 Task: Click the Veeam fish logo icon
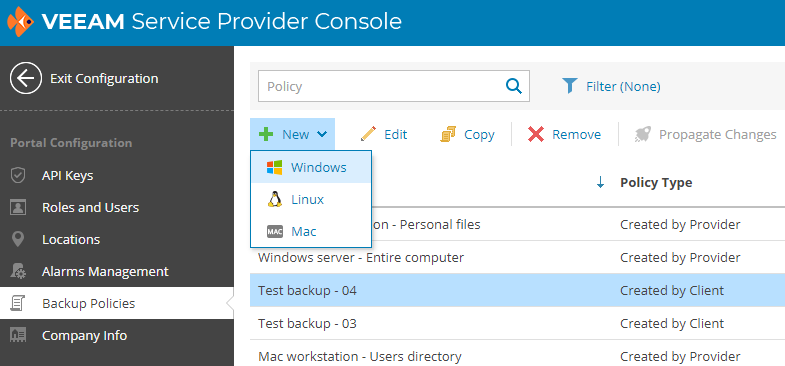(21, 22)
